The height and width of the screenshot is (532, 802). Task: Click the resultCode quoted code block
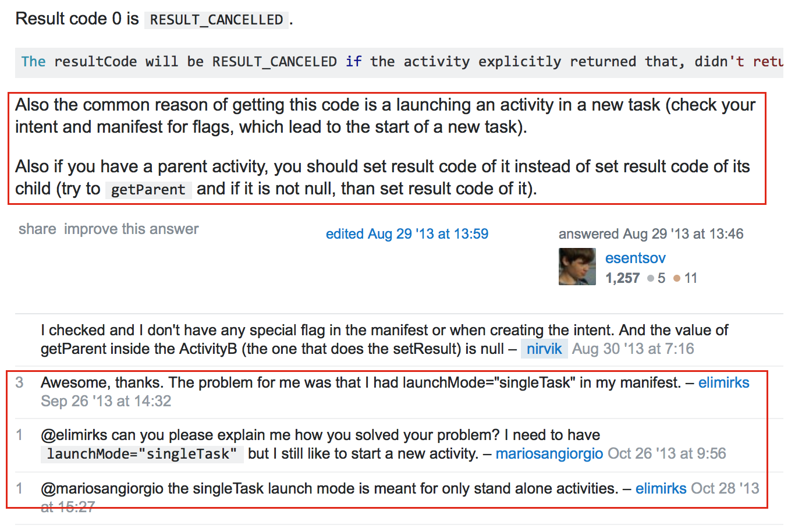(x=399, y=62)
